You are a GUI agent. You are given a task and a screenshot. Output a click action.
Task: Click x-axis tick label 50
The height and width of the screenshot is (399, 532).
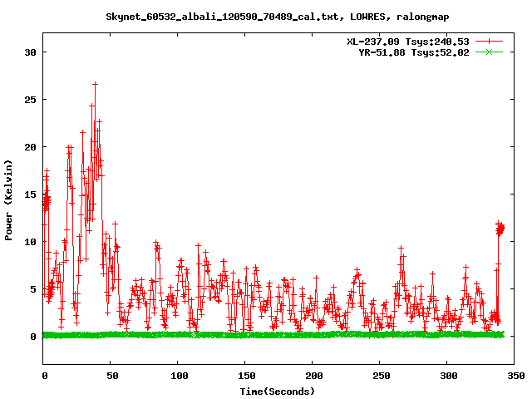coord(112,376)
